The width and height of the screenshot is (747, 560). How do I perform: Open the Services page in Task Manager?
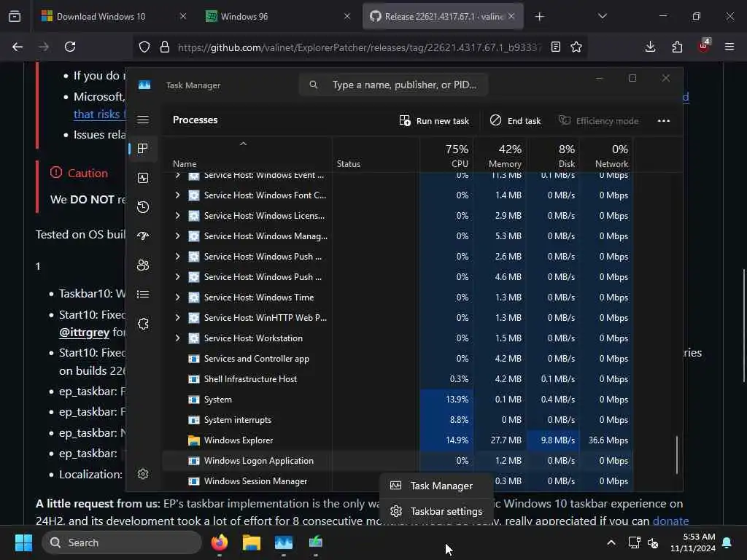pos(143,324)
